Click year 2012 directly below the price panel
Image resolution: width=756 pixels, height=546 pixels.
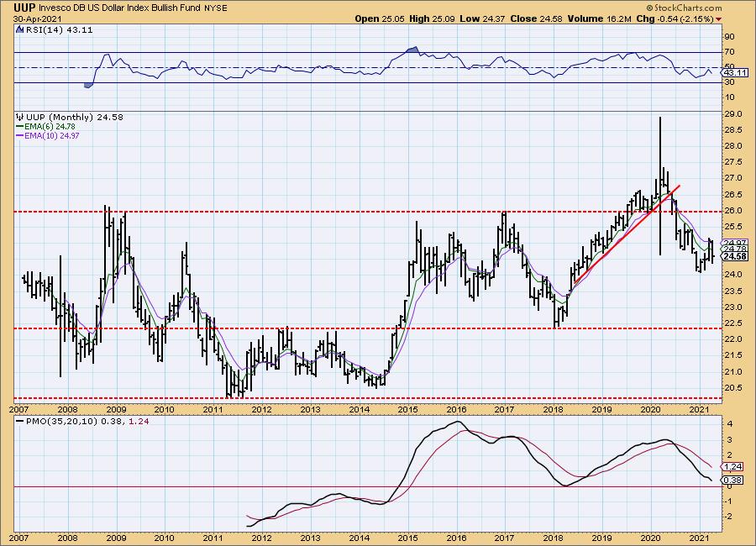tap(261, 410)
